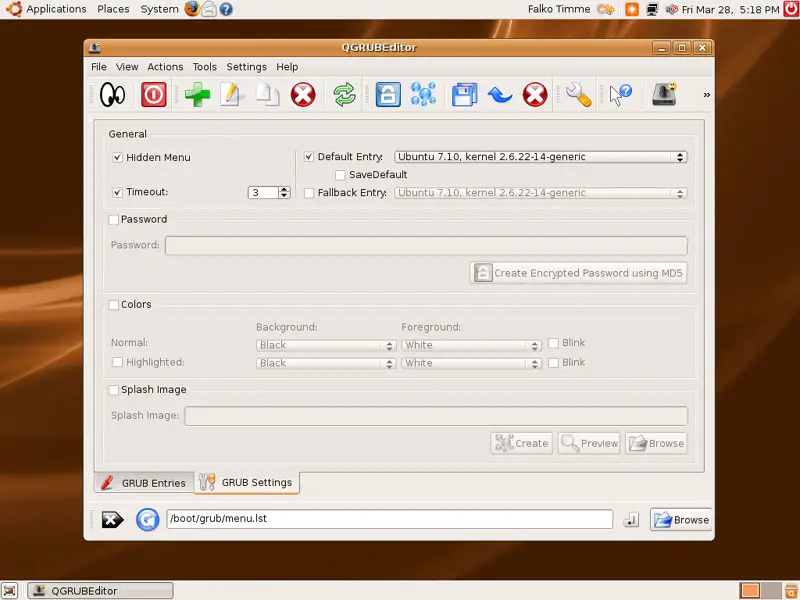800x600 pixels.
Task: Add a new entry with green plus
Action: [197, 95]
